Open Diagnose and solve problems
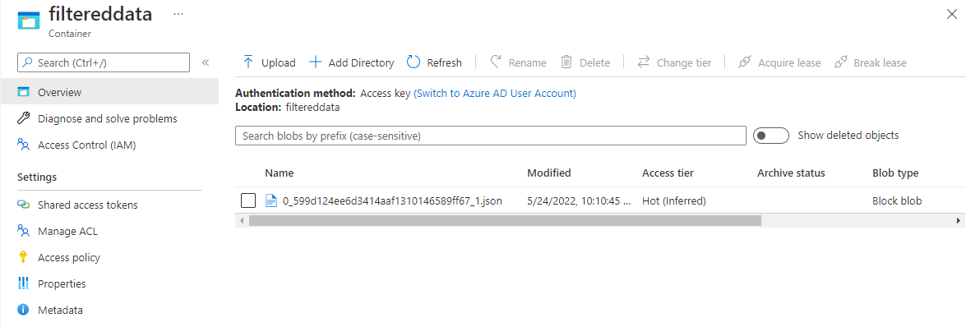This screenshot has height=327, width=980. click(x=108, y=118)
